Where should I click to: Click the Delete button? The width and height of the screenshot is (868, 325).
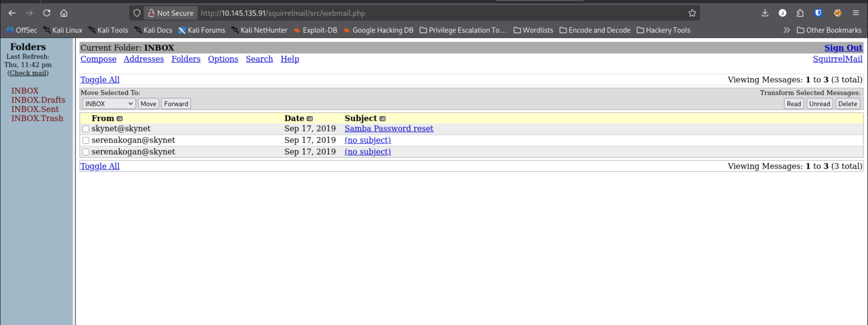click(848, 104)
